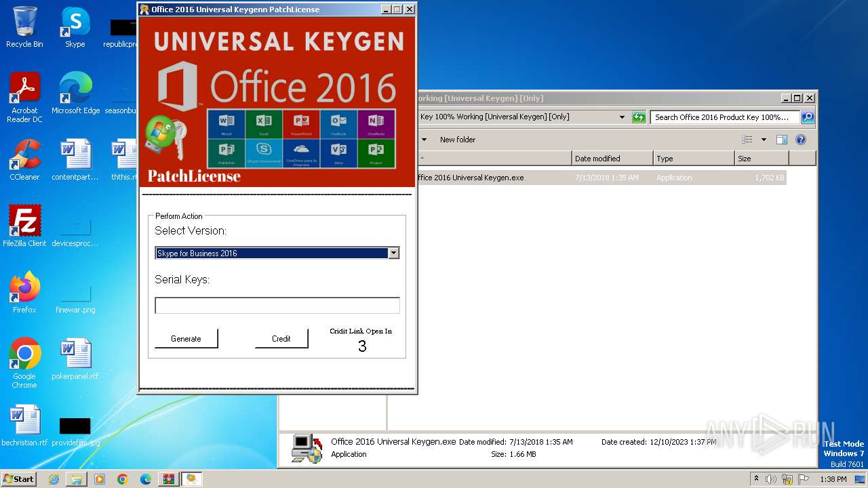This screenshot has height=488, width=868.
Task: Open the network status tray icon
Action: click(x=787, y=479)
